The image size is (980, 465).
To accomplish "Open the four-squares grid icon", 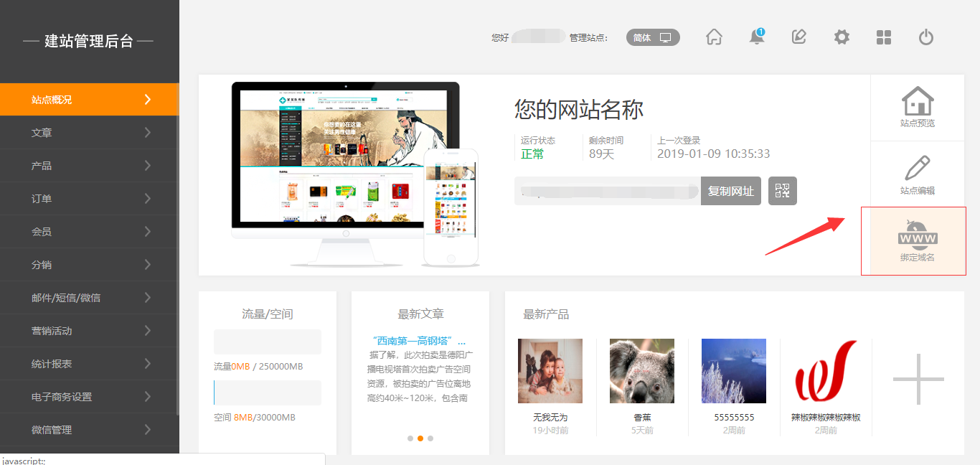I will [884, 37].
